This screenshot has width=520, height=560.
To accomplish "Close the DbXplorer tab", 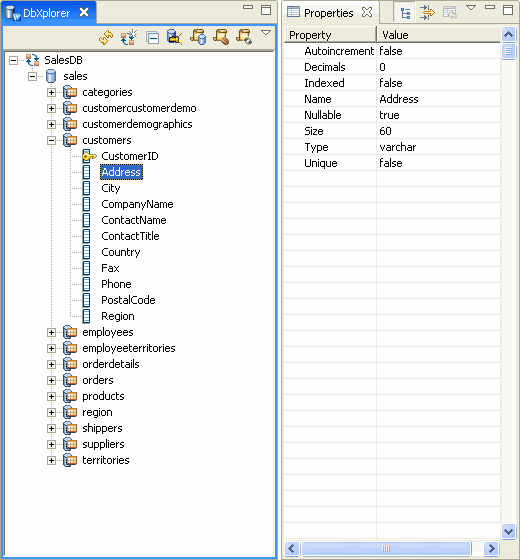I will pyautogui.click(x=84, y=12).
